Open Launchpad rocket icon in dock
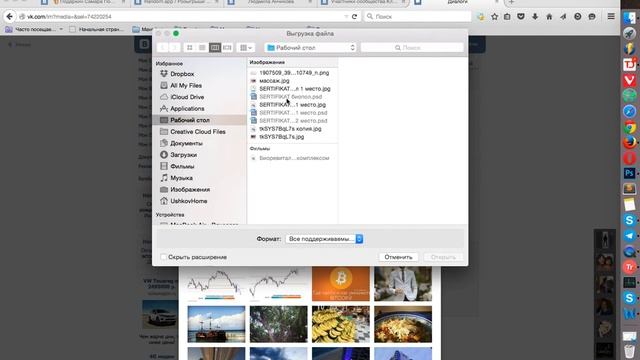This screenshot has width=640, height=360. pyautogui.click(x=629, y=33)
